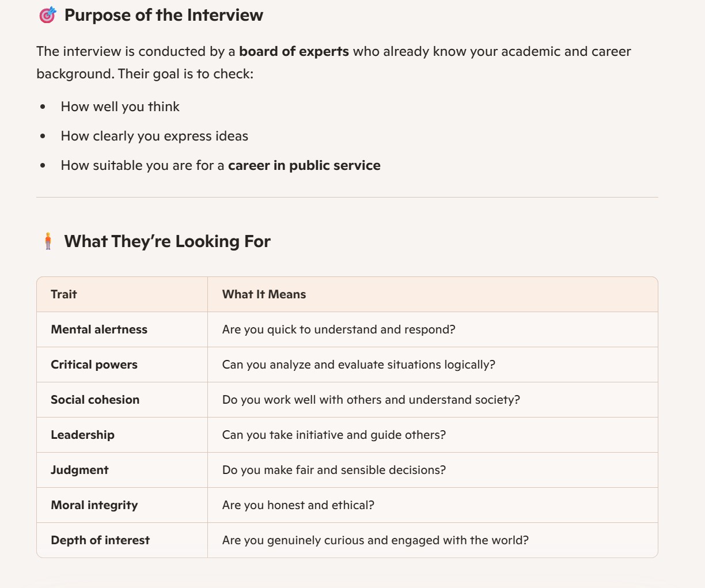
Task: Click 'Are you quick to understand and respond?'
Action: (339, 329)
